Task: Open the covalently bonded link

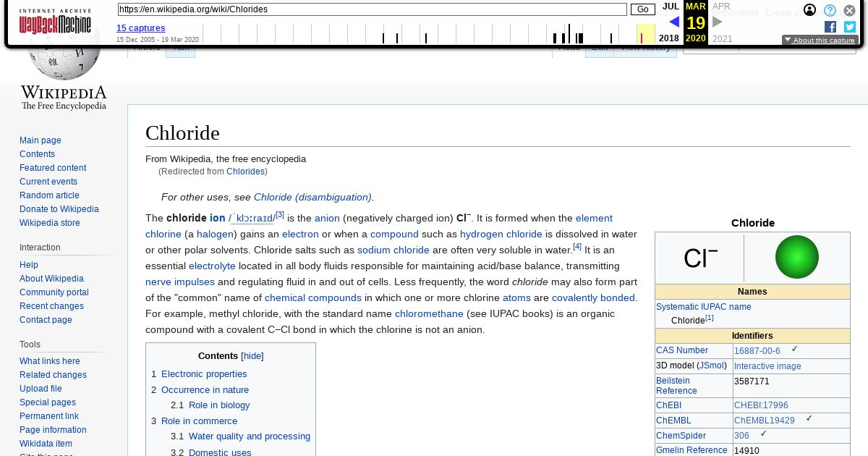Action: coord(593,297)
